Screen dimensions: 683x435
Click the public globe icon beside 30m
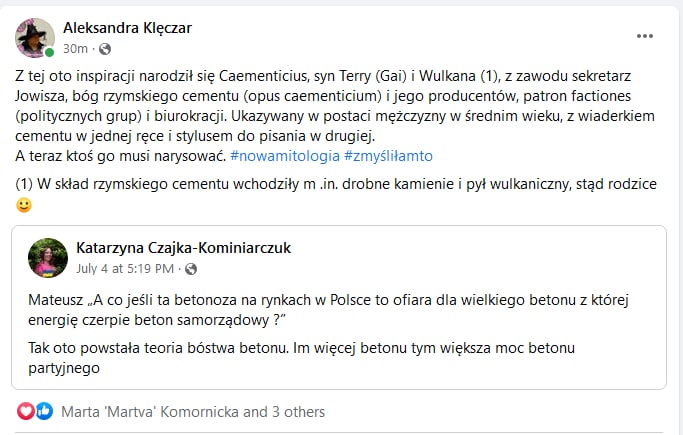pos(105,49)
